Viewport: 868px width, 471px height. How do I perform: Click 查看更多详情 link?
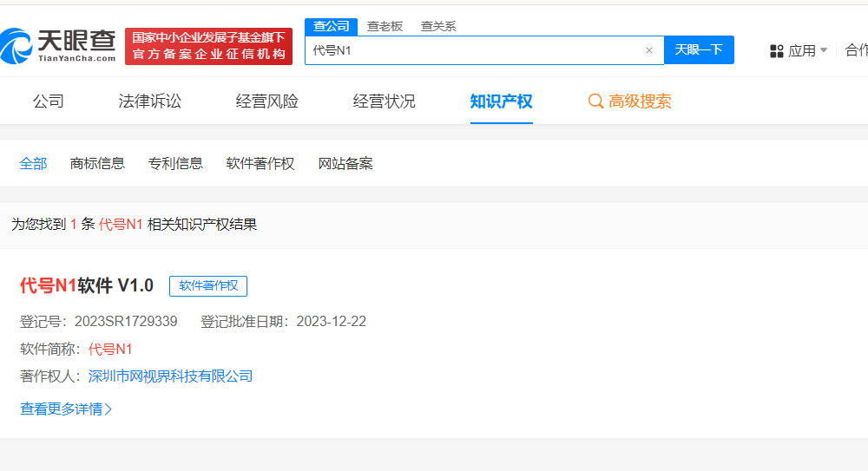tap(66, 409)
